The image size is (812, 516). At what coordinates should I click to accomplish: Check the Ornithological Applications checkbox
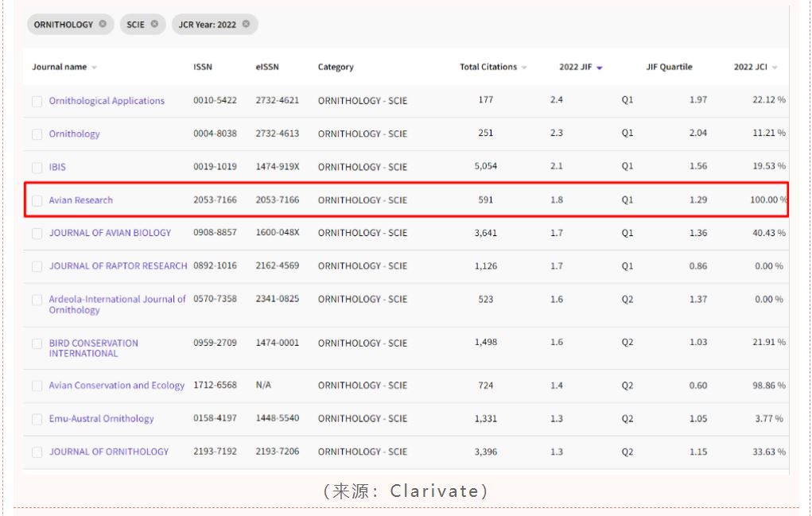coord(37,101)
